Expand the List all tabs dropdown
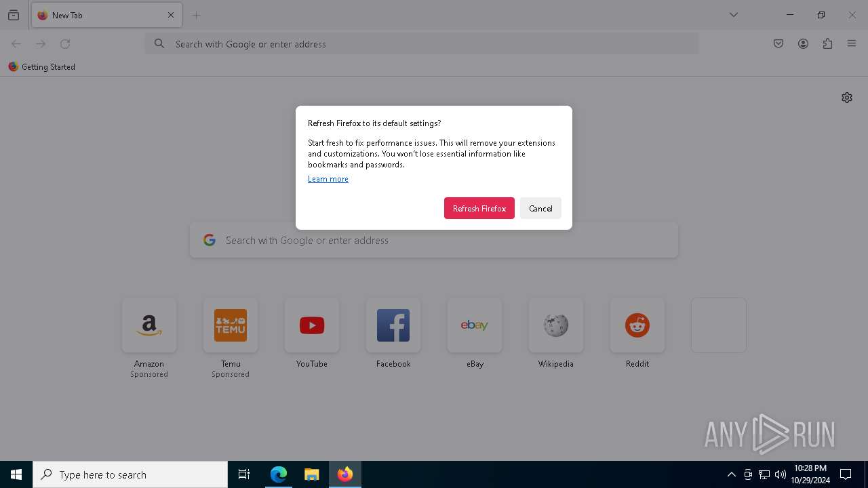Image resolution: width=868 pixels, height=488 pixels. (x=734, y=15)
